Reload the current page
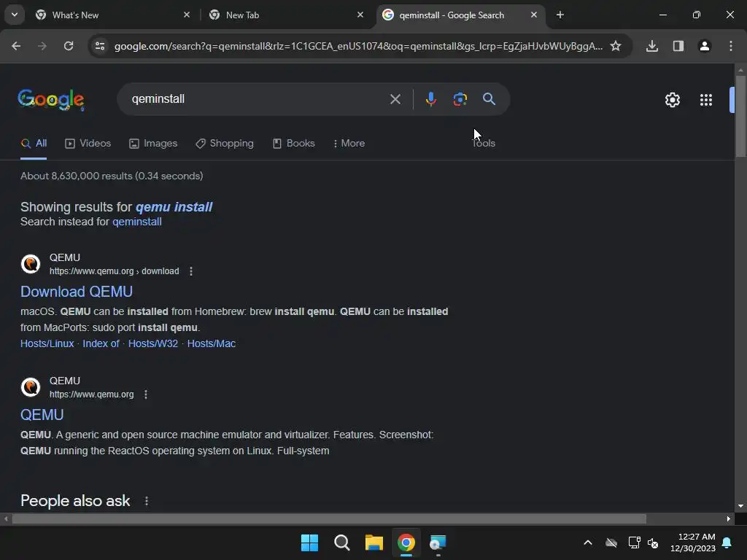747x560 pixels. pos(69,46)
